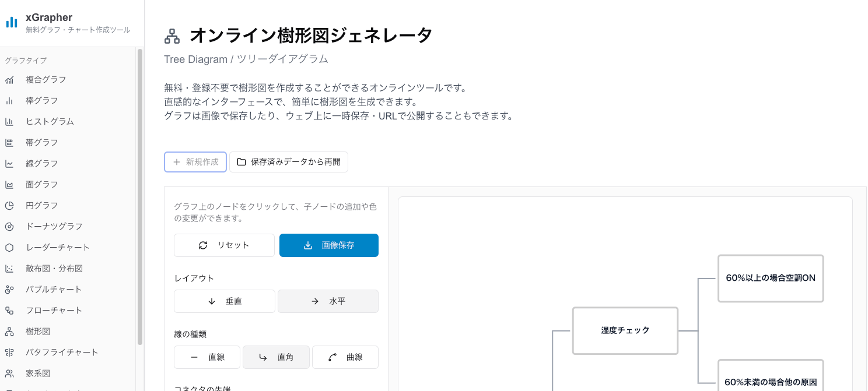This screenshot has height=391, width=868.
Task: Toggle 水平 layout mode
Action: click(328, 301)
